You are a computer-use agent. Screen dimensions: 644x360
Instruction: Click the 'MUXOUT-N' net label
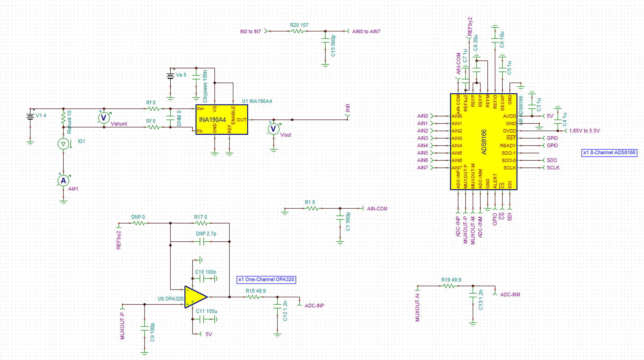click(x=418, y=308)
